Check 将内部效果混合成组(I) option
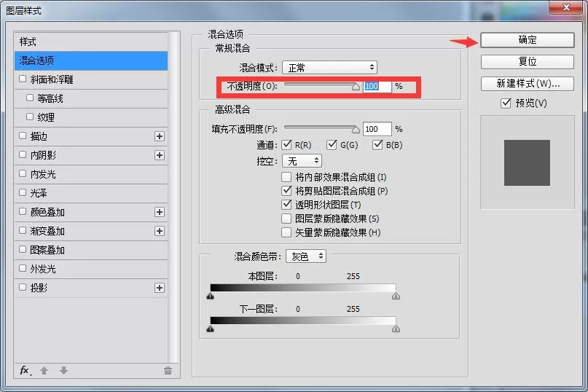The height and width of the screenshot is (392, 588). [x=286, y=176]
